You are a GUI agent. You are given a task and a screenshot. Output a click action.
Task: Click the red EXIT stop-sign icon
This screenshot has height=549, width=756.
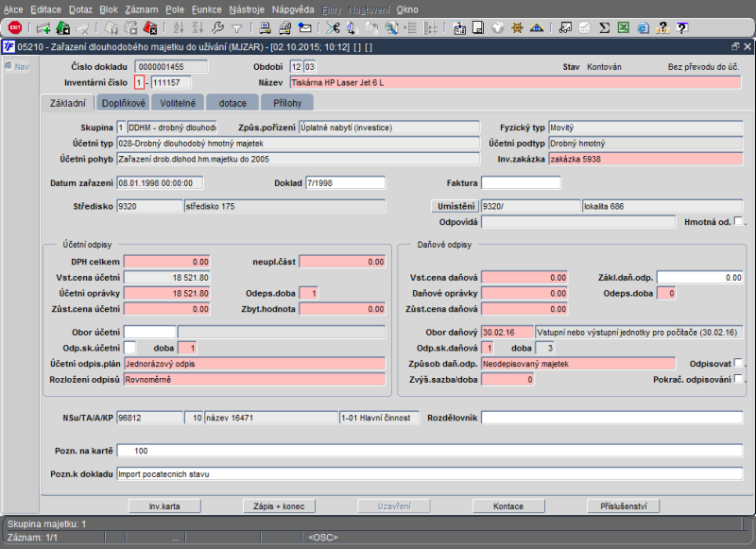point(15,27)
